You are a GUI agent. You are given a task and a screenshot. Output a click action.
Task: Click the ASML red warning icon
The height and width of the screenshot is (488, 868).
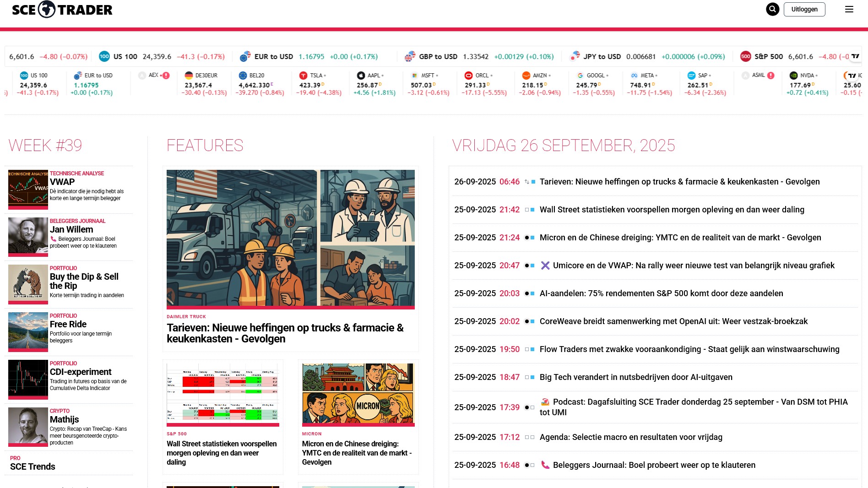(x=771, y=76)
